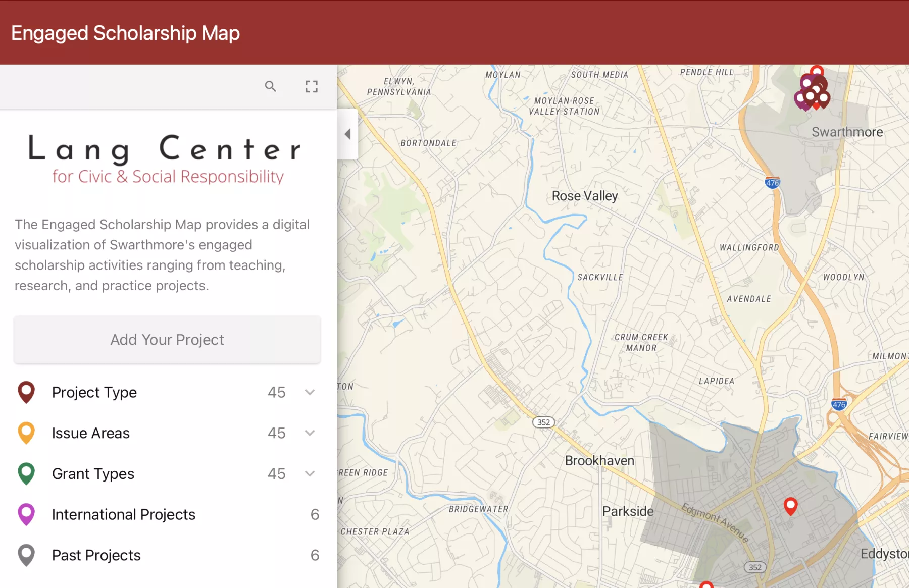The height and width of the screenshot is (588, 909).
Task: Click the Chester Plaza map label
Action: 375,531
